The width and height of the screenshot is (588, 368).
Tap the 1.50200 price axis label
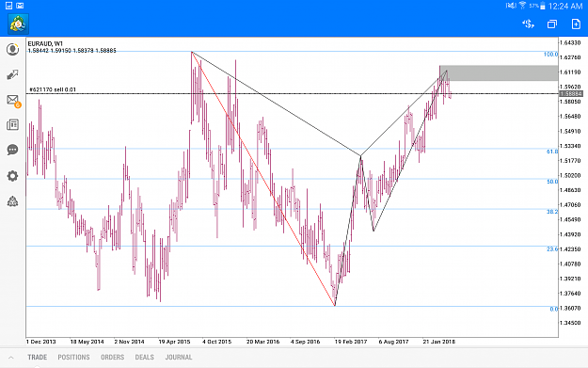pos(570,176)
